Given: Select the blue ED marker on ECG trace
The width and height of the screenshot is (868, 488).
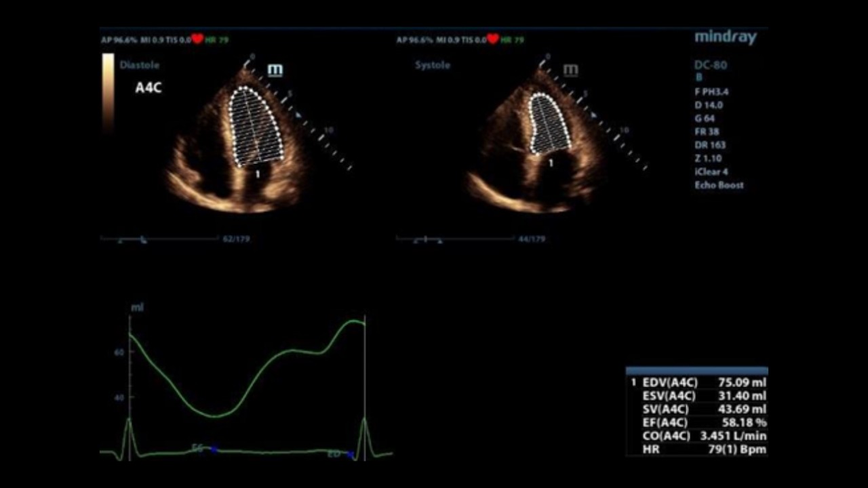Looking at the screenshot, I should pos(350,454).
